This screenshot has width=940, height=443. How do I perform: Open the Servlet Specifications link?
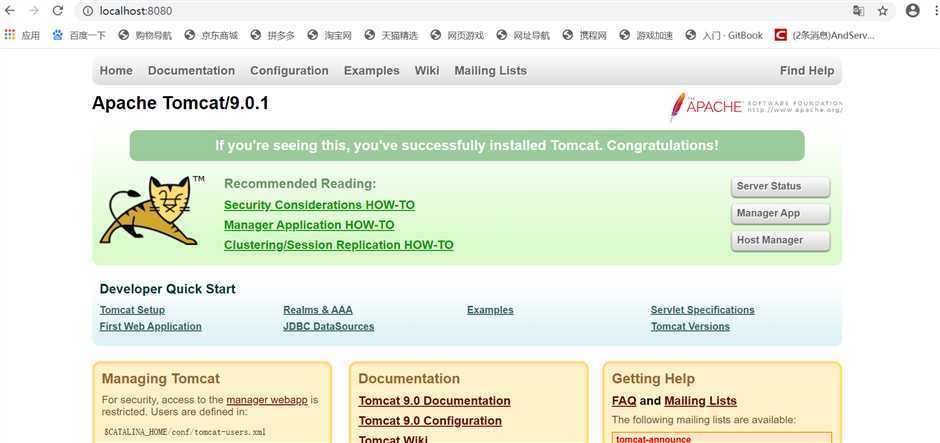click(x=703, y=310)
